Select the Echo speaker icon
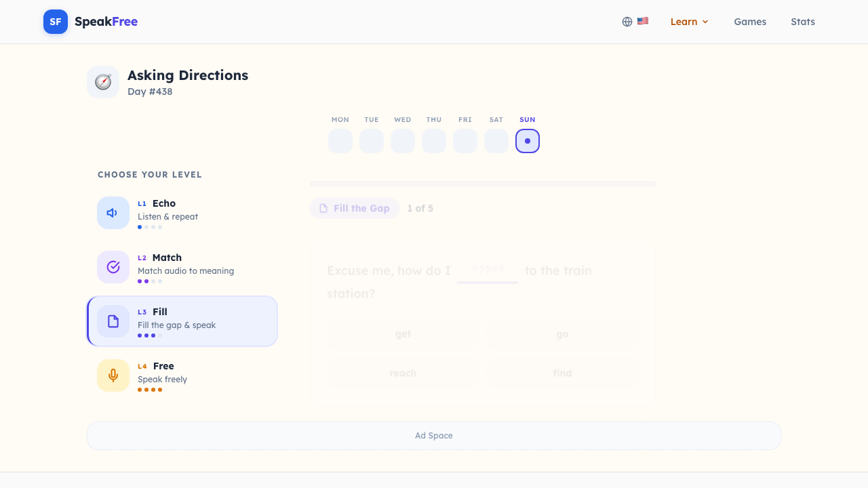The height and width of the screenshot is (488, 868). coord(113,213)
